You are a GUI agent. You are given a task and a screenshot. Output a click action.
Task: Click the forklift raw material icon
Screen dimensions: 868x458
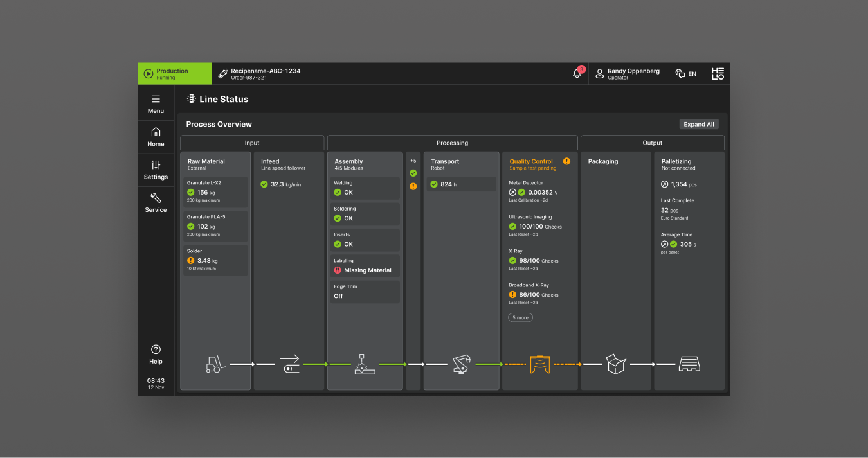[215, 364]
